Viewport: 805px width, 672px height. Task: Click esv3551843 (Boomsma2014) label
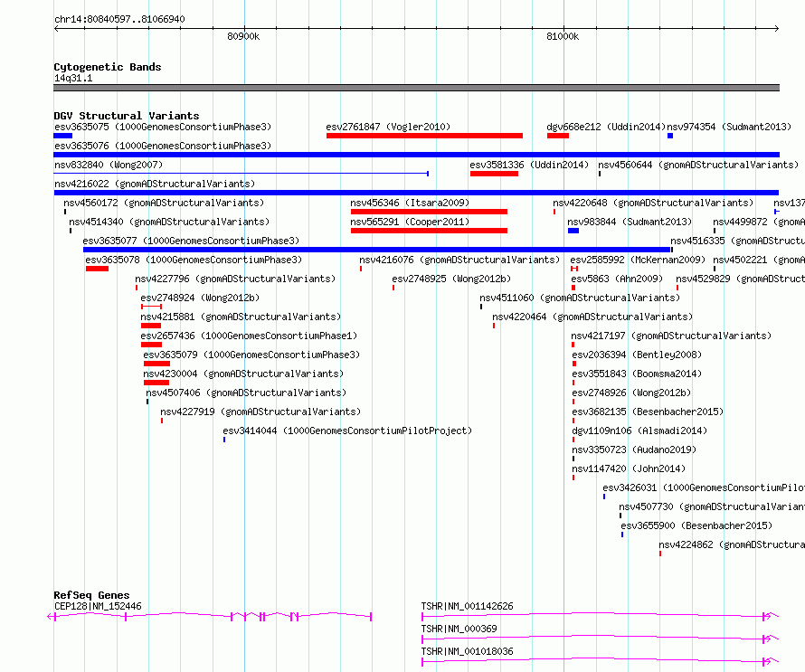[637, 374]
